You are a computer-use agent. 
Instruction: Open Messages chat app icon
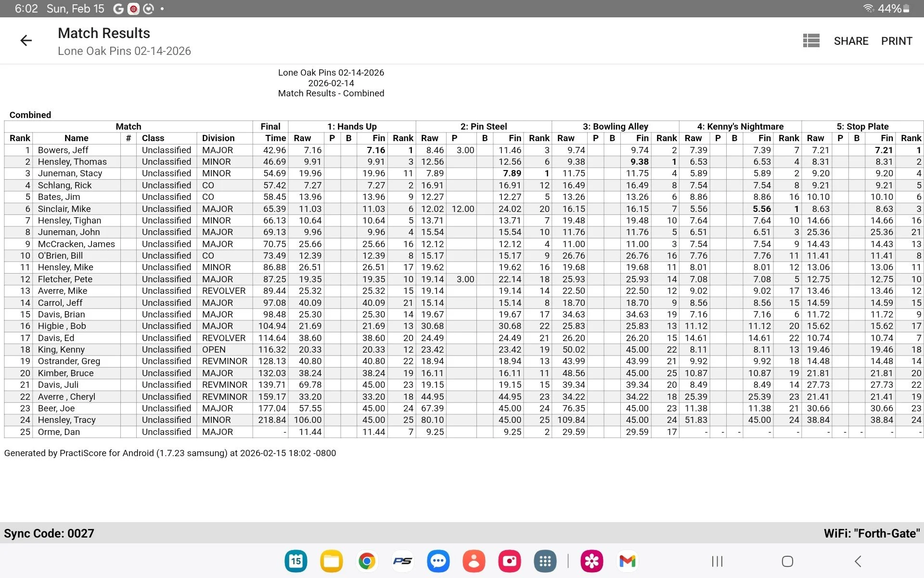pyautogui.click(x=438, y=561)
